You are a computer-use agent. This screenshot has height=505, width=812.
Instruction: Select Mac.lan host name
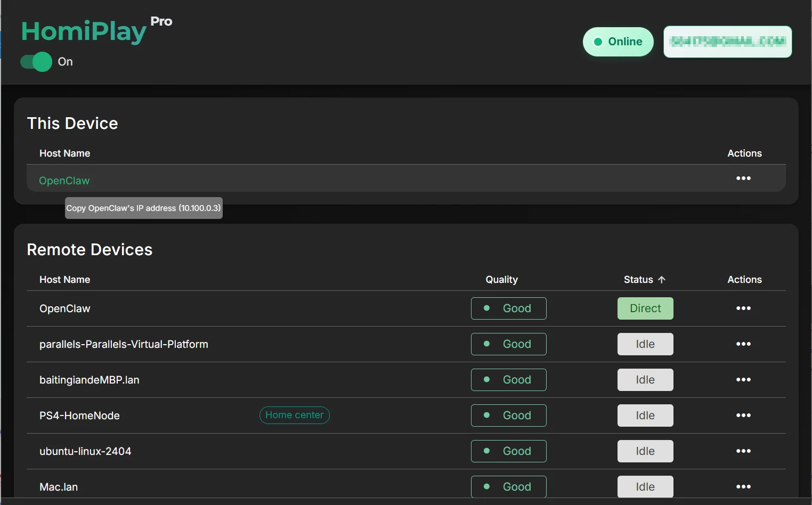(59, 487)
